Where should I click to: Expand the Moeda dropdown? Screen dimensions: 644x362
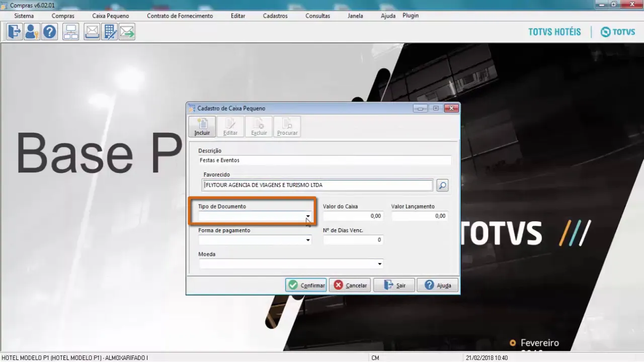(x=379, y=264)
